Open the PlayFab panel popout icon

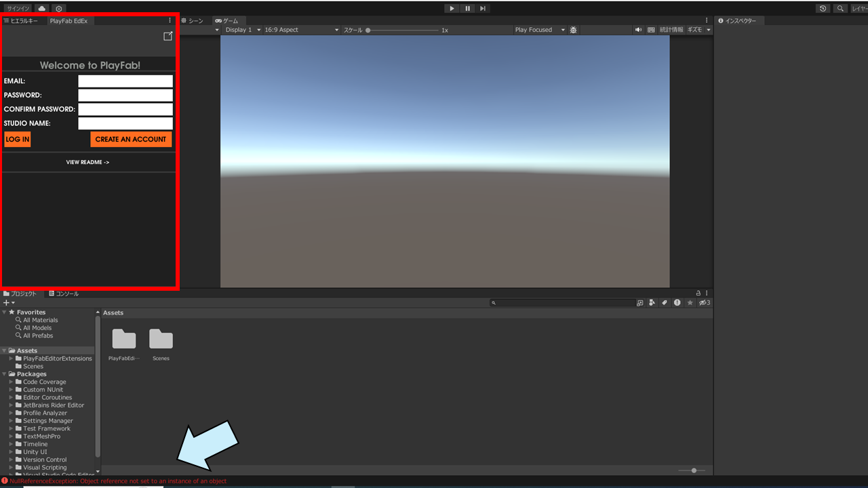click(x=167, y=36)
